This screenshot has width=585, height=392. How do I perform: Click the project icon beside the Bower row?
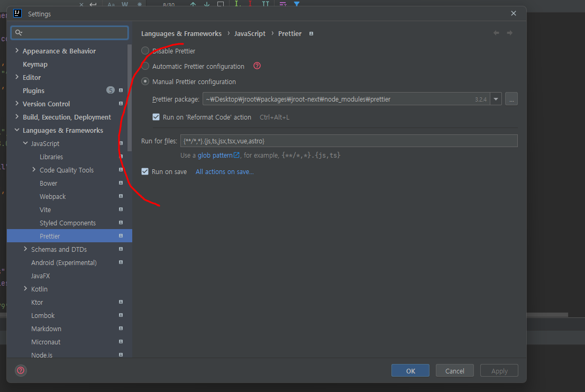pyautogui.click(x=121, y=183)
